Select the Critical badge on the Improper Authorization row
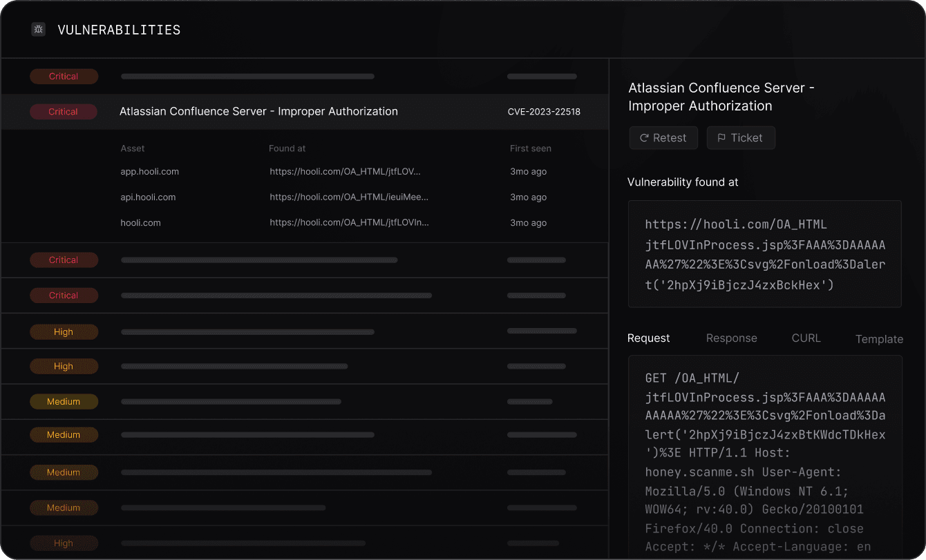This screenshot has height=560, width=926. (64, 111)
